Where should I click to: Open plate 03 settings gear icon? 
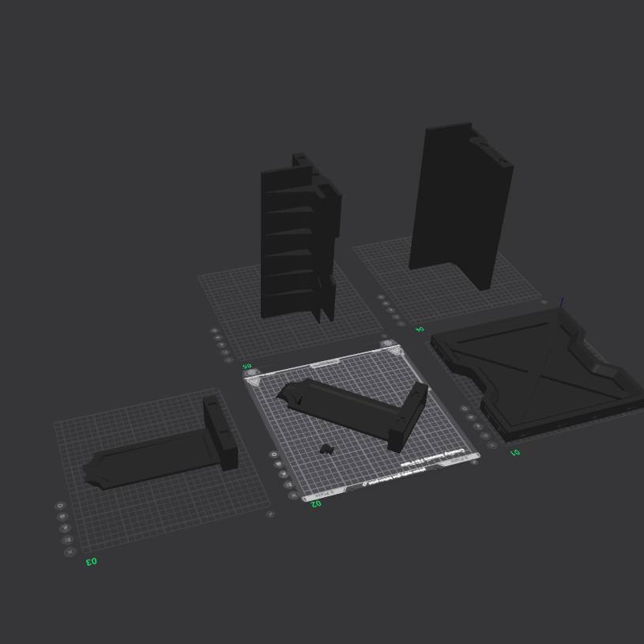[x=60, y=506]
